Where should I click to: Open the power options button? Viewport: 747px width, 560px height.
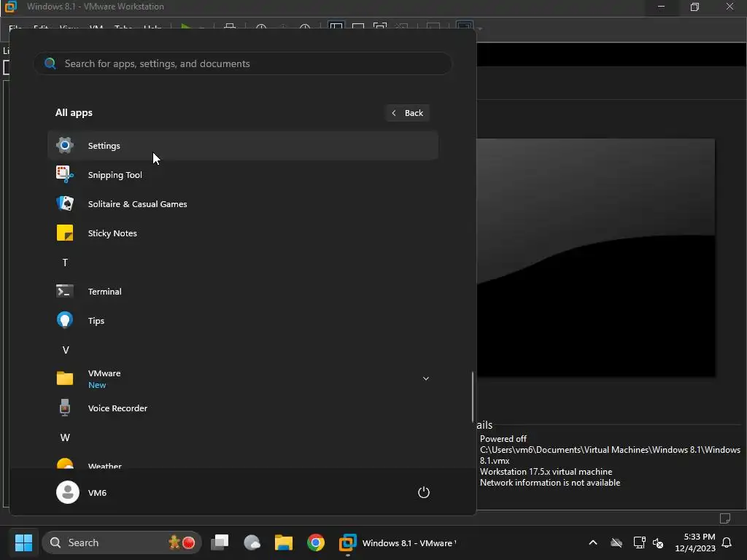click(x=424, y=492)
